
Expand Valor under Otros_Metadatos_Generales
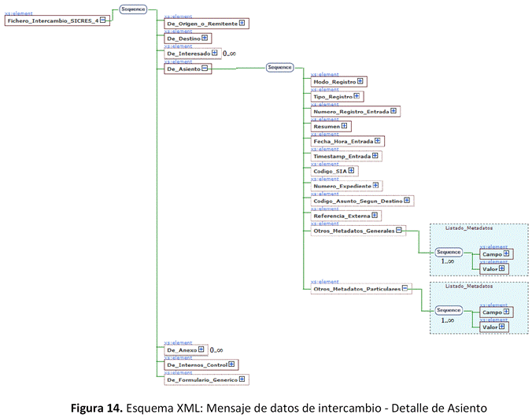(502, 268)
